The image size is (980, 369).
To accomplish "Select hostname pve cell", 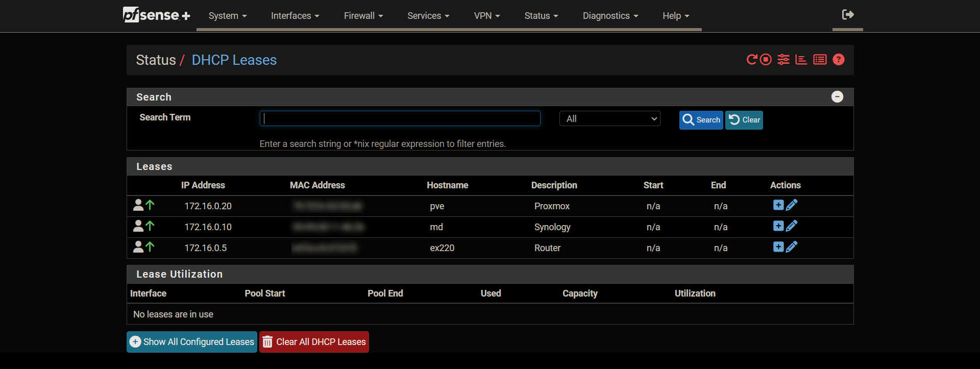I will (x=437, y=206).
